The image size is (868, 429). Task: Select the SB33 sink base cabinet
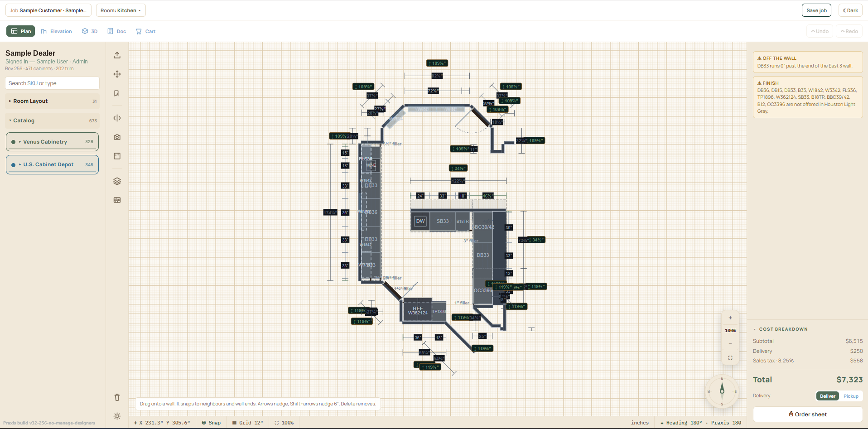443,221
